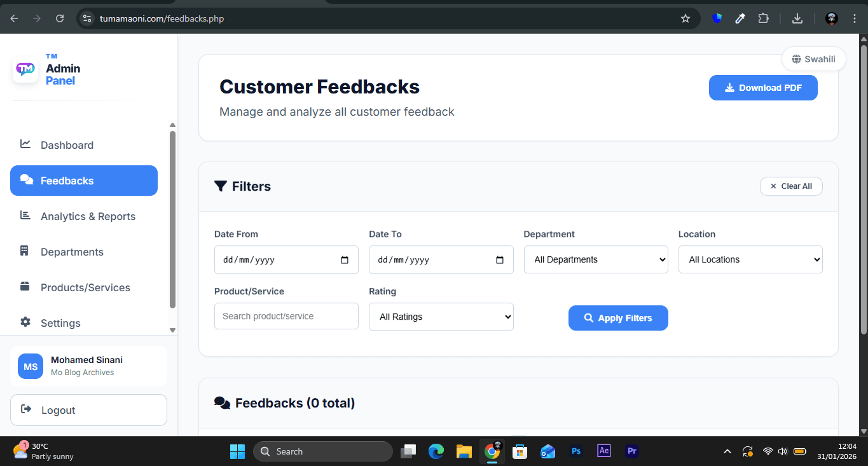Select the Products/Services box icon

click(25, 287)
